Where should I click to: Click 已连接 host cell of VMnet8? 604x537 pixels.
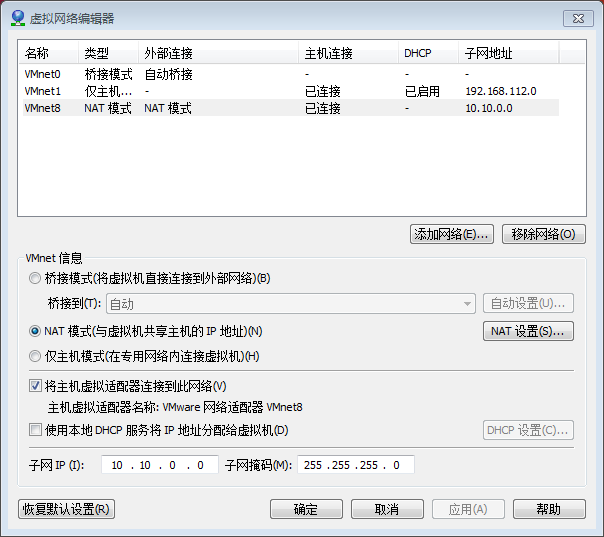tap(323, 108)
